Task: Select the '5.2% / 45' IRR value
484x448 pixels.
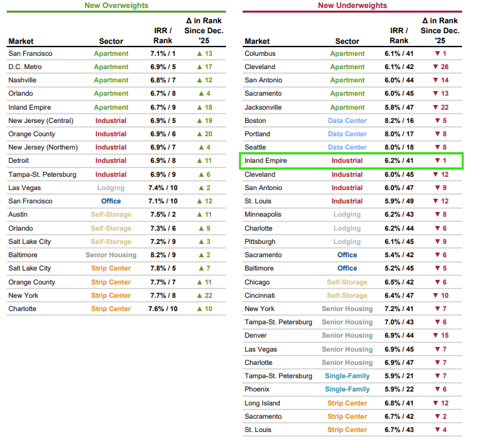Action: tap(399, 268)
